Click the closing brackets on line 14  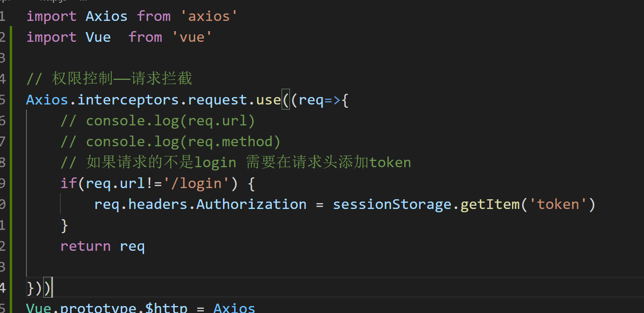pyautogui.click(x=39, y=288)
